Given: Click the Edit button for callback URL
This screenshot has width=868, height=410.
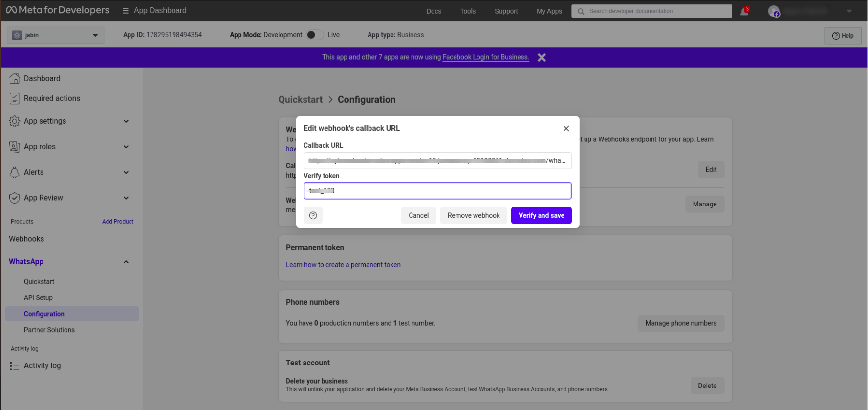Looking at the screenshot, I should pyautogui.click(x=711, y=170).
